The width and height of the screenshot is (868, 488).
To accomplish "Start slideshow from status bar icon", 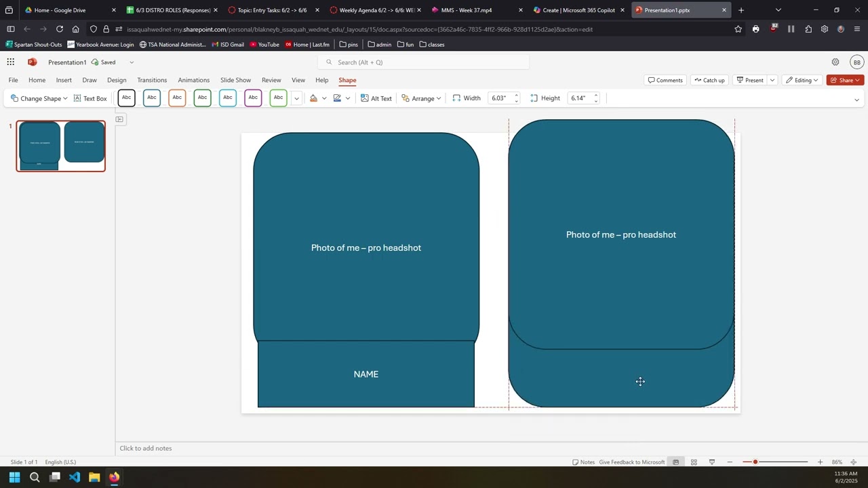I will tap(712, 462).
